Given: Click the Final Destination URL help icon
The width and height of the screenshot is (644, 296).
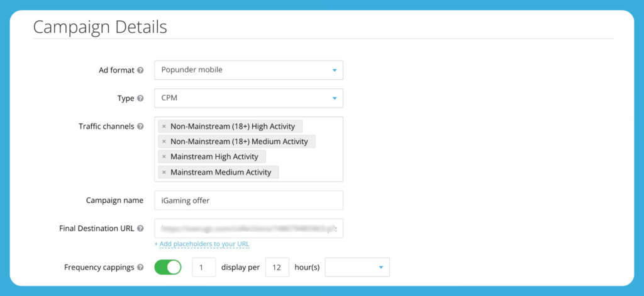Looking at the screenshot, I should [x=140, y=229].
